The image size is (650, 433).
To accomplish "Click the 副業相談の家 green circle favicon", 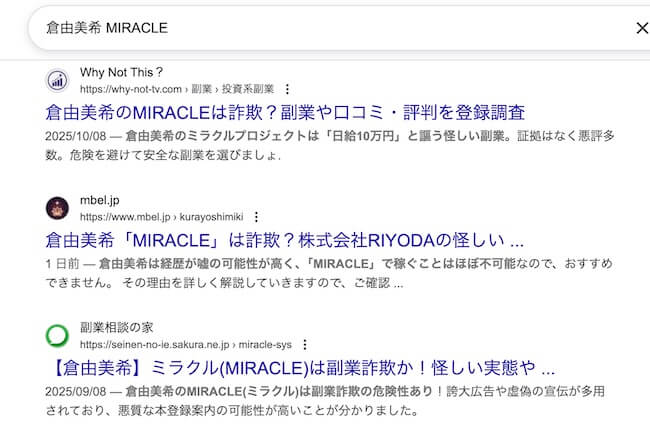I will [57, 336].
